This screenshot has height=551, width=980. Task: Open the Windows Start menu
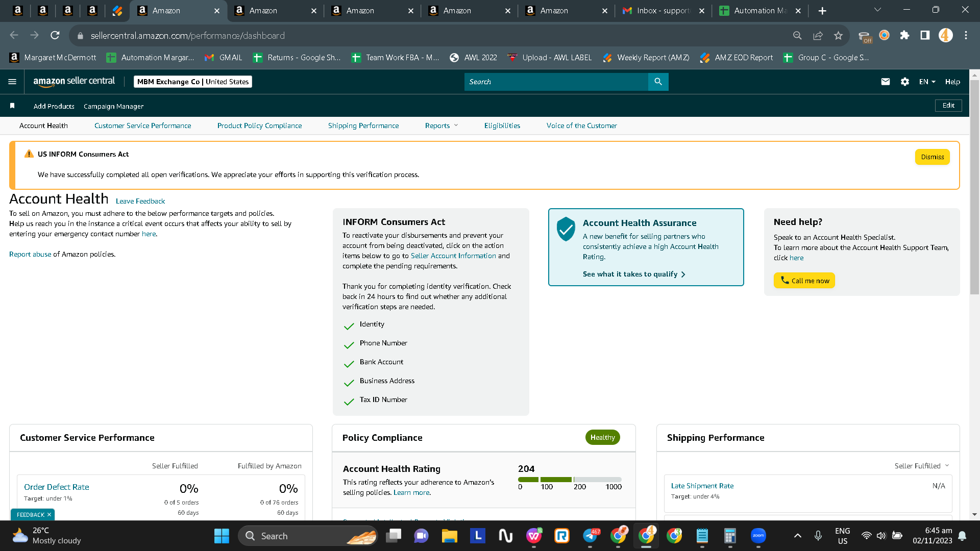222,536
